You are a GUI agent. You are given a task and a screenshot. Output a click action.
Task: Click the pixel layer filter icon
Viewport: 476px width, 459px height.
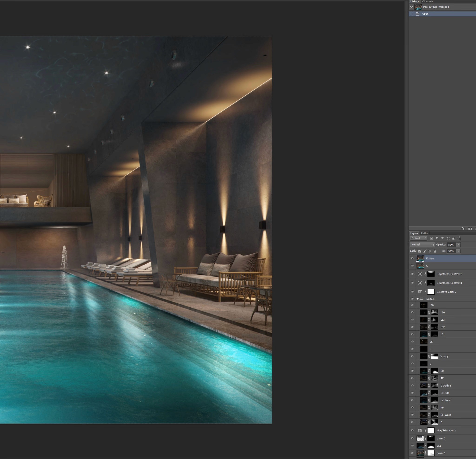[x=432, y=238]
